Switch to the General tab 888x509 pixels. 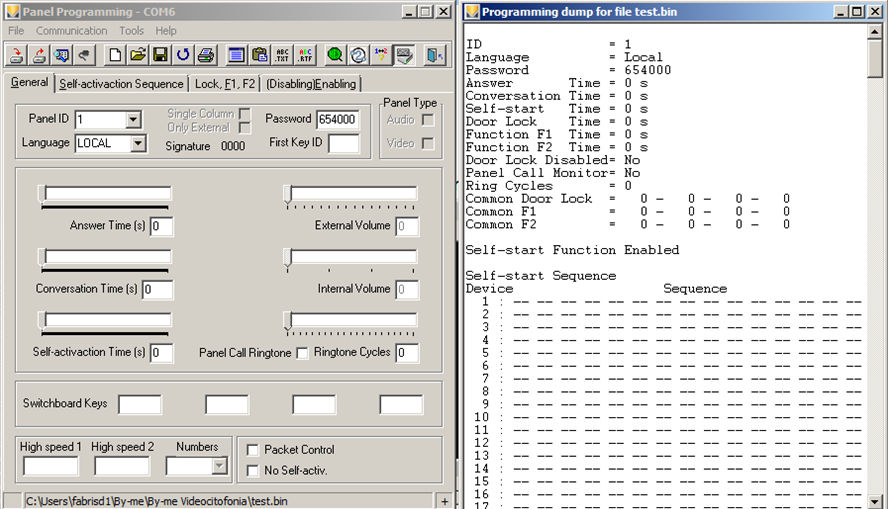coord(29,82)
